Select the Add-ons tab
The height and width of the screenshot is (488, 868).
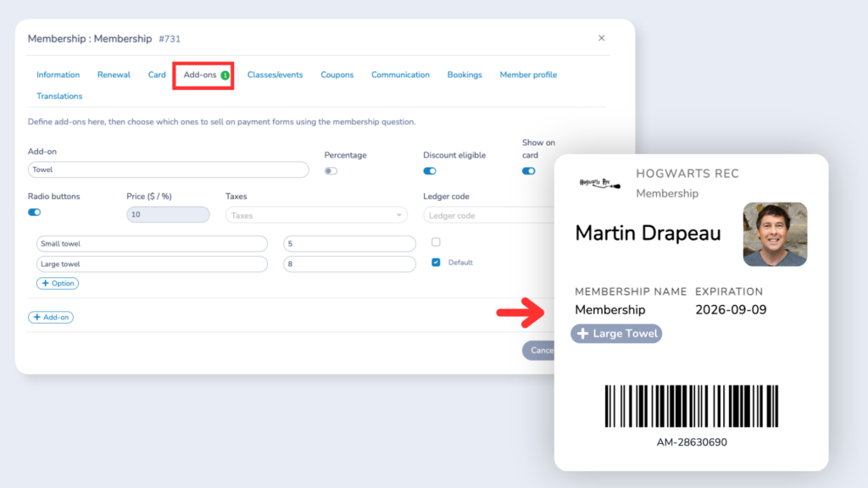point(200,75)
